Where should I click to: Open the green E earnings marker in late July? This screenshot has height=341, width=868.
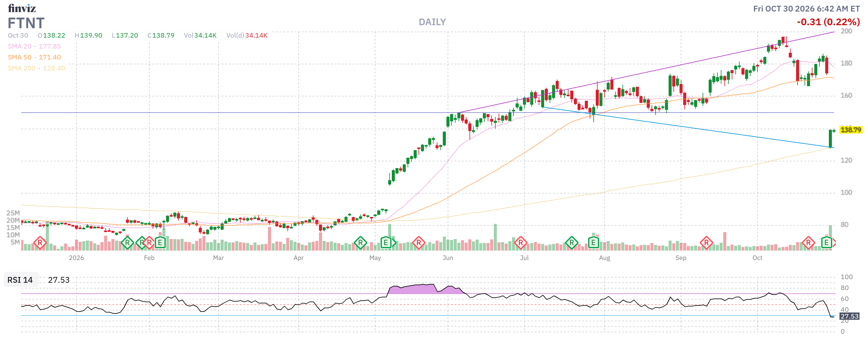pos(593,243)
